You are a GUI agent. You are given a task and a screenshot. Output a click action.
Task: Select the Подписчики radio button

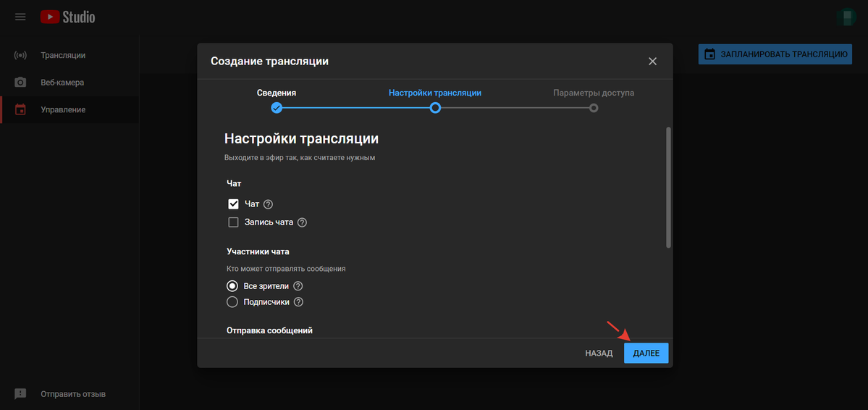click(x=232, y=302)
